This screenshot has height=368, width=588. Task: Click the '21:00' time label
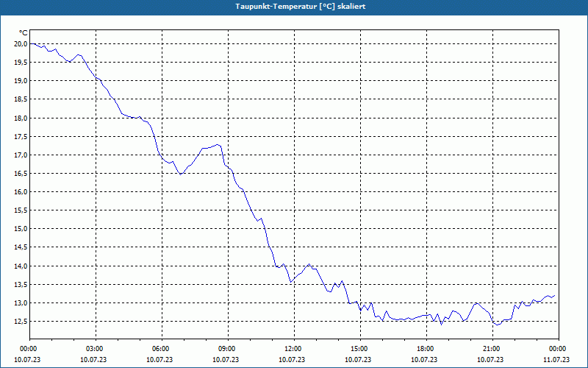click(492, 349)
